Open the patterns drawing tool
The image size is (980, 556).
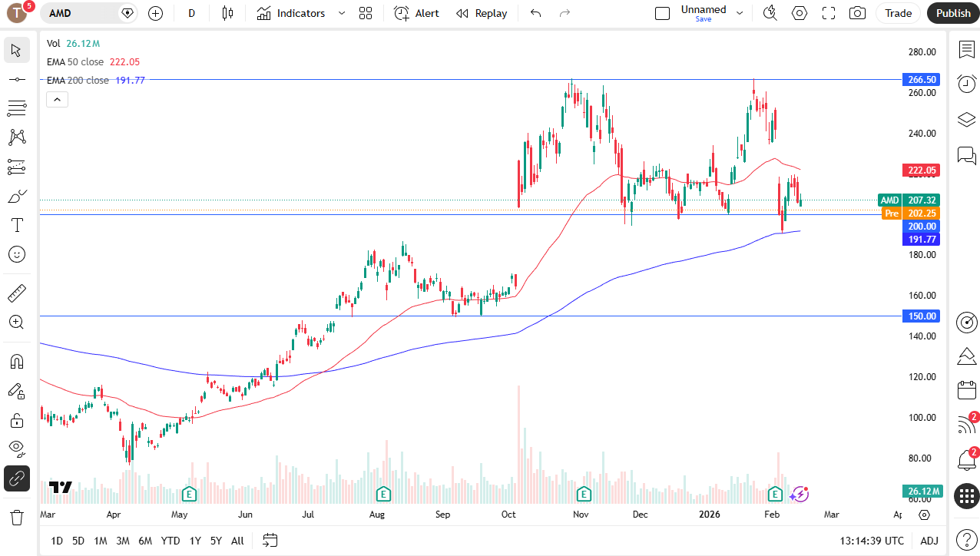coord(16,137)
